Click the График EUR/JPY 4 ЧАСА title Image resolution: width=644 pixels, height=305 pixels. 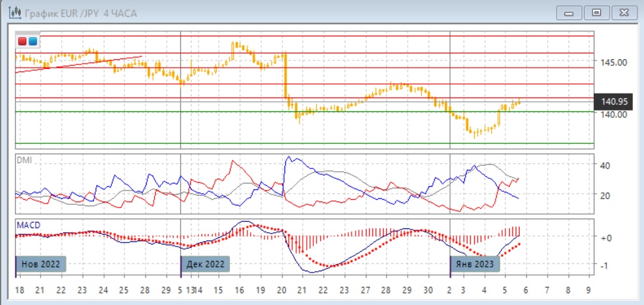point(81,12)
